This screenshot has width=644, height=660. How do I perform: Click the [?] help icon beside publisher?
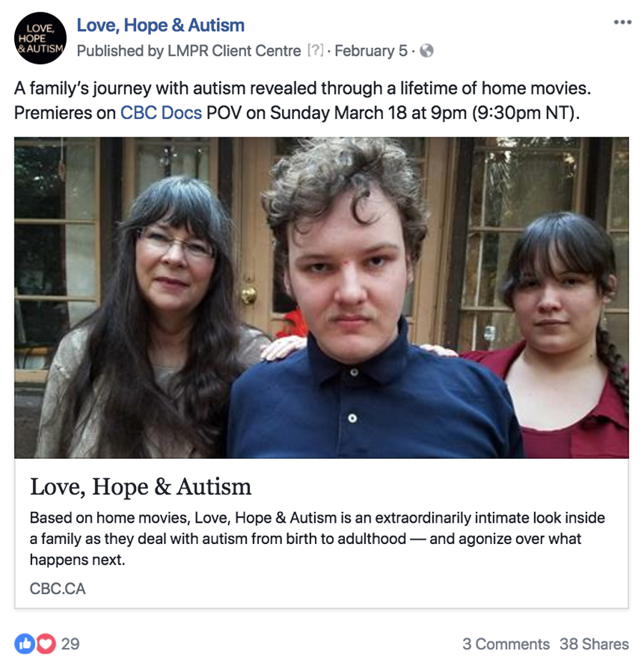coord(316,51)
